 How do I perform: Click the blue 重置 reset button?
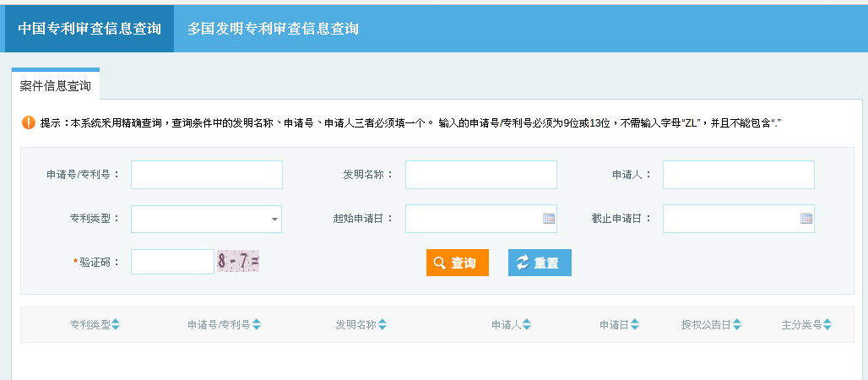540,263
